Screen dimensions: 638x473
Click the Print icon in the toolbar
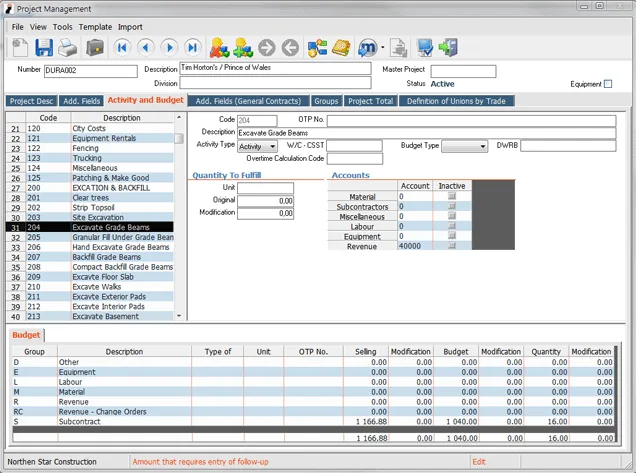pyautogui.click(x=68, y=48)
